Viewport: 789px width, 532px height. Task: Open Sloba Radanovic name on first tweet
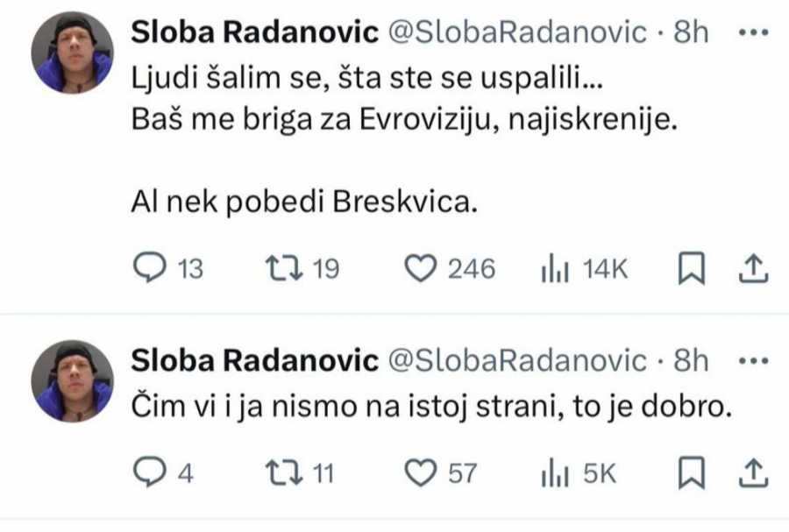click(x=254, y=32)
